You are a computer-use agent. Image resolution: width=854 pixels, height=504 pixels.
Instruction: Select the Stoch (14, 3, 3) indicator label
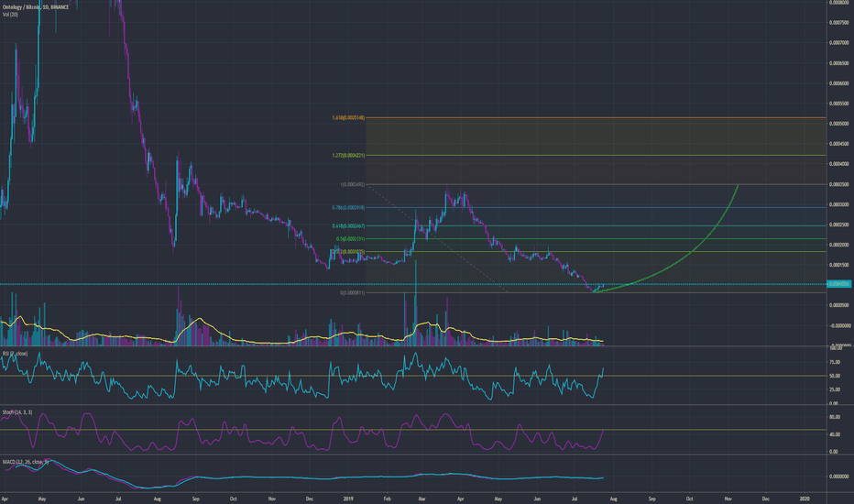pyautogui.click(x=17, y=412)
